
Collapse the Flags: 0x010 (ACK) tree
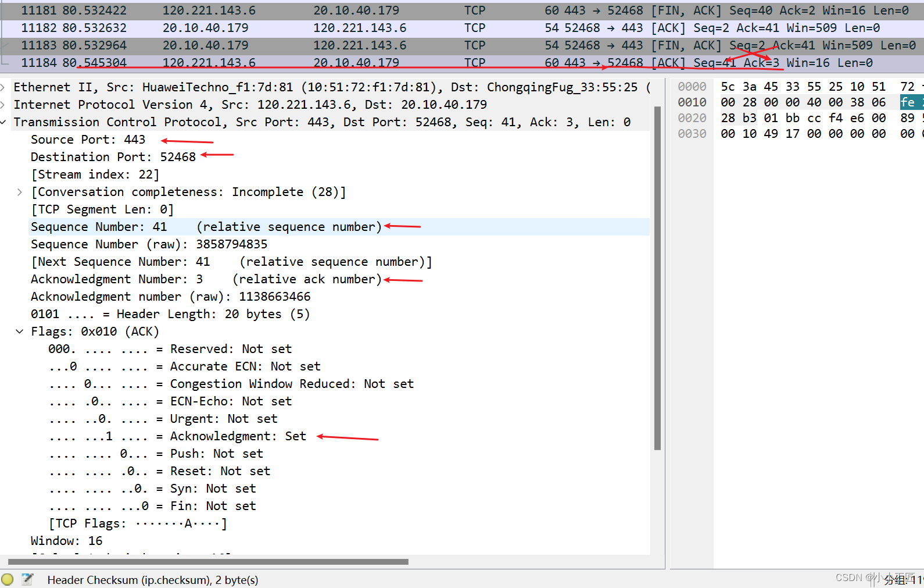click(x=20, y=332)
